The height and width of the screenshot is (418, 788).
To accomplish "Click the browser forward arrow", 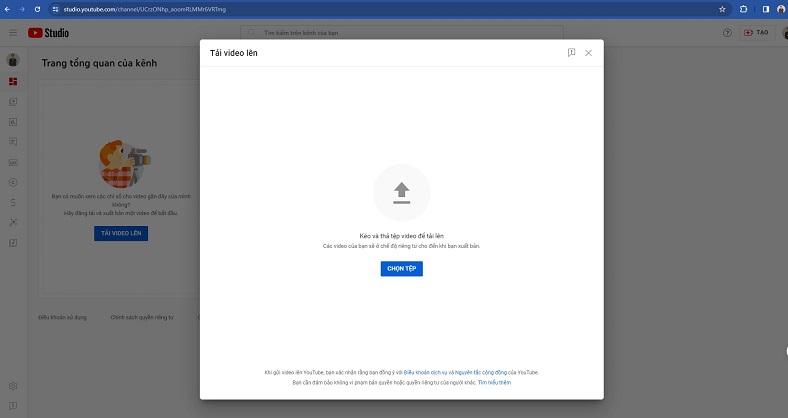I will (x=22, y=9).
